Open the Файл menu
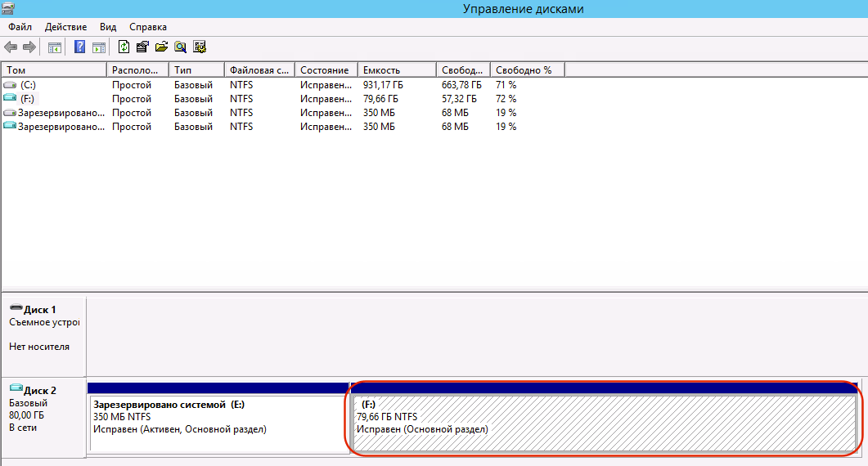The image size is (868, 466). (x=20, y=27)
